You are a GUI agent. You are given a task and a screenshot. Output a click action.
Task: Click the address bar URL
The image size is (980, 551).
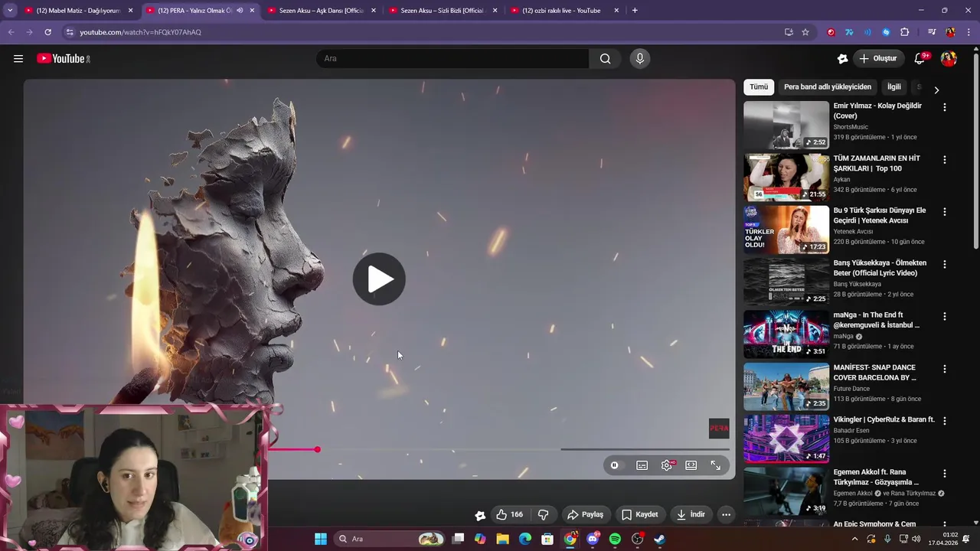point(140,32)
